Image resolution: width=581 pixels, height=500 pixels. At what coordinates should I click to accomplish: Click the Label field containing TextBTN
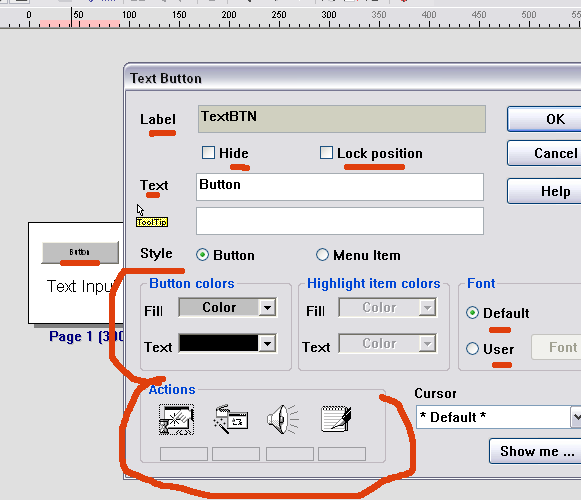(342, 119)
